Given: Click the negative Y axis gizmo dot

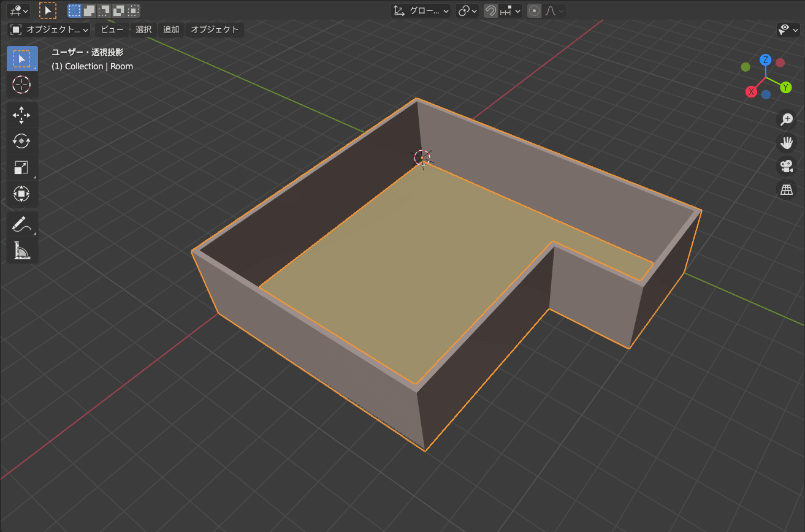Looking at the screenshot, I should (746, 67).
